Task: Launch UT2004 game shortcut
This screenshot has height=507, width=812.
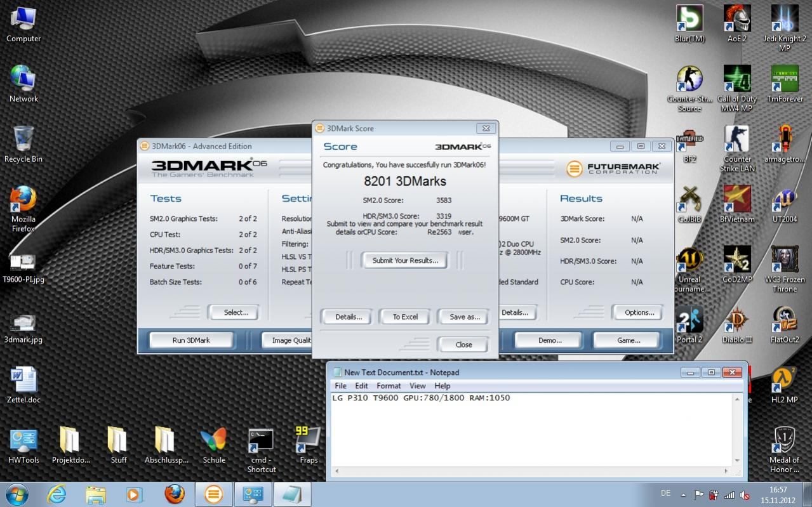Action: point(785,204)
